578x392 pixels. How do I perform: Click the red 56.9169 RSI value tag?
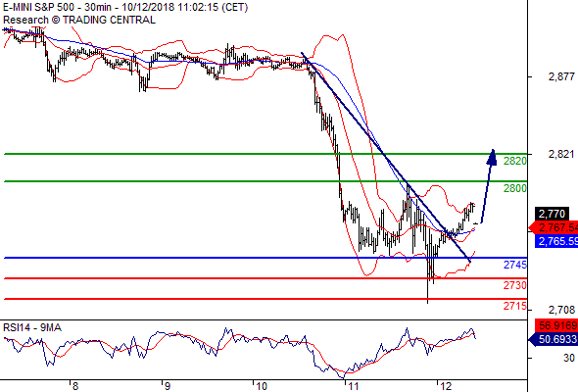(556, 325)
